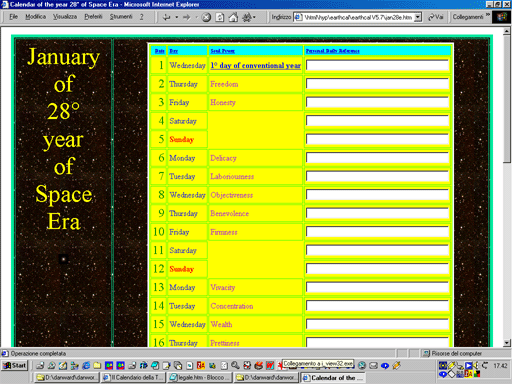
Task: Open the Modifica menu
Action: click(x=35, y=17)
